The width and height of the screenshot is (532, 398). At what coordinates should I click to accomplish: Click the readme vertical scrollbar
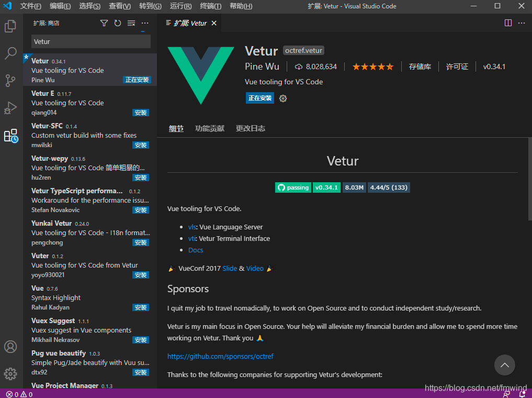[x=530, y=179]
